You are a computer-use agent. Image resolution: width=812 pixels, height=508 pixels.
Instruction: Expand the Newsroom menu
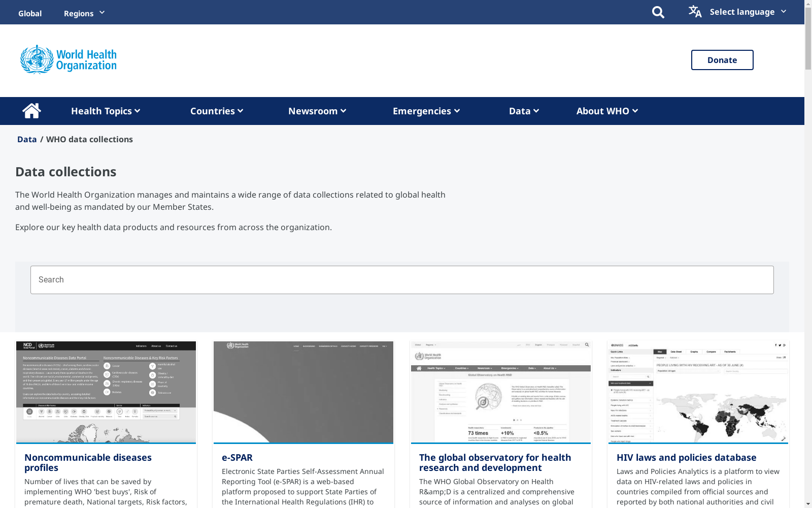tap(317, 111)
